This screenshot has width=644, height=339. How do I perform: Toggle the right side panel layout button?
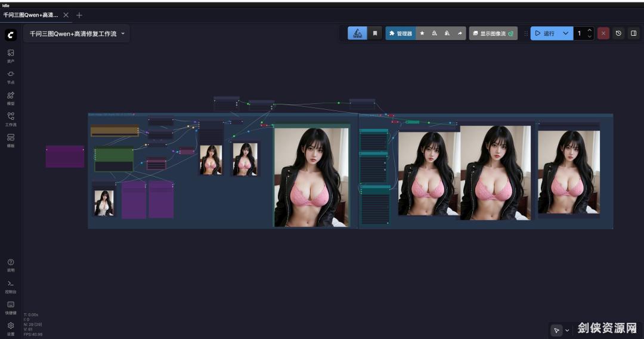633,33
